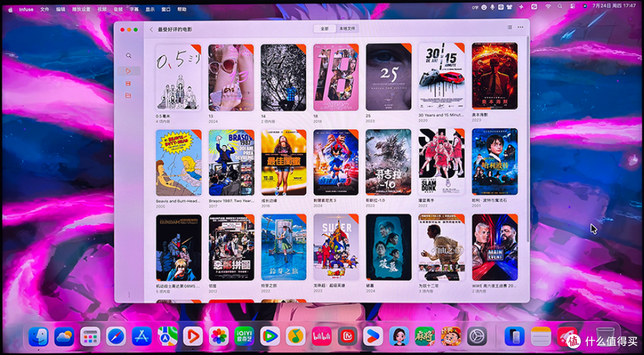Open Spotlight search in the menu bar

tap(560, 6)
